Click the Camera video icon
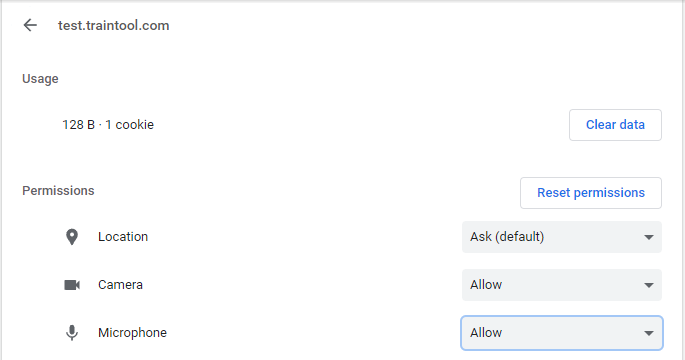The image size is (685, 360). [72, 285]
